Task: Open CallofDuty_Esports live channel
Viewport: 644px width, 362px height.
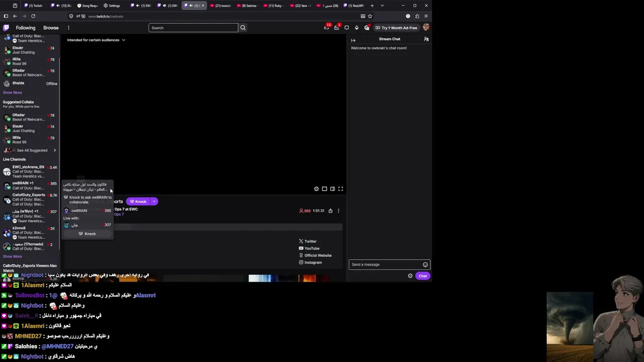Action: click(30, 200)
